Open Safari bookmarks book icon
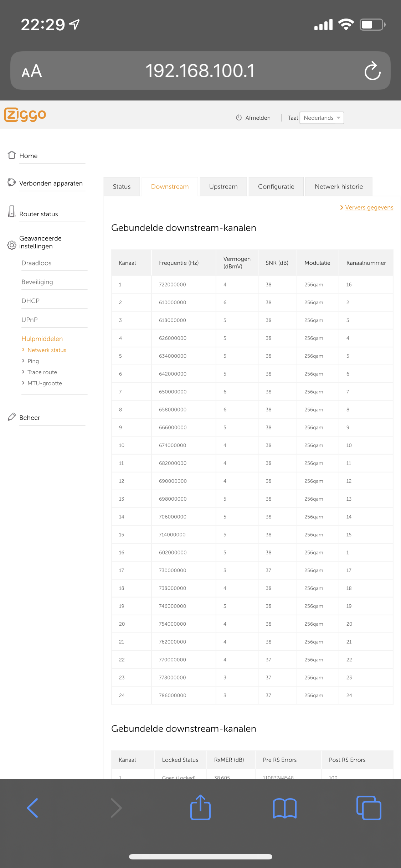Image resolution: width=401 pixels, height=868 pixels. pos(284,808)
